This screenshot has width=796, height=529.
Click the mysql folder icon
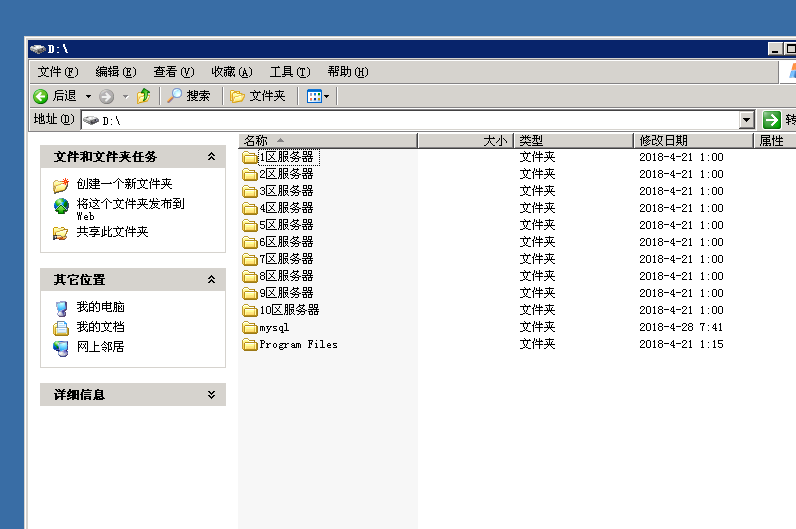[x=250, y=328]
